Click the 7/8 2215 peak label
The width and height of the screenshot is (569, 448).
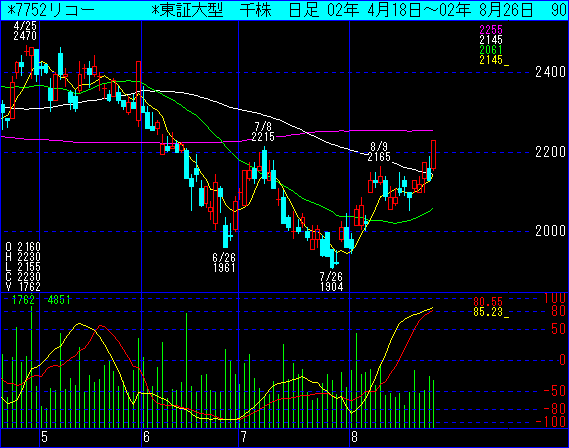(x=263, y=132)
